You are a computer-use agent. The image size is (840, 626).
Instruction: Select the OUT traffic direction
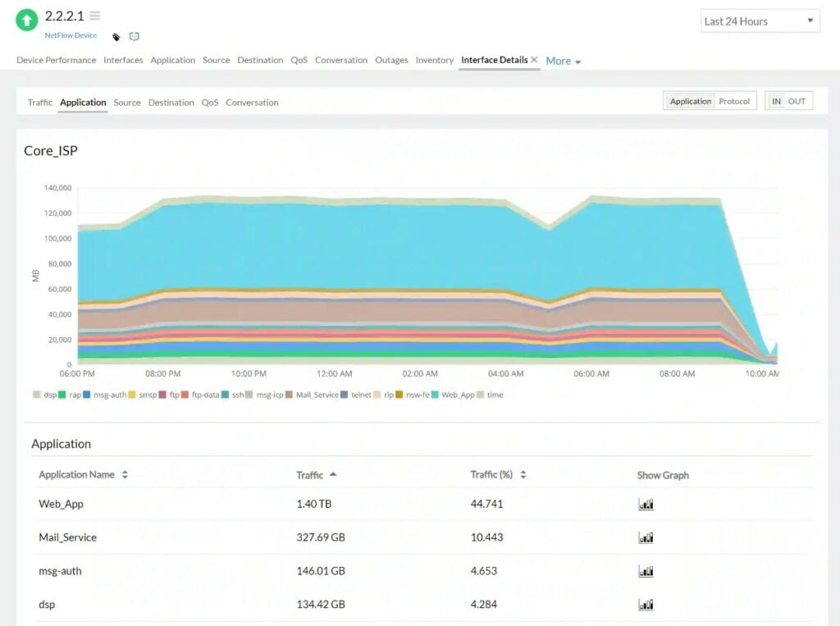tap(797, 101)
